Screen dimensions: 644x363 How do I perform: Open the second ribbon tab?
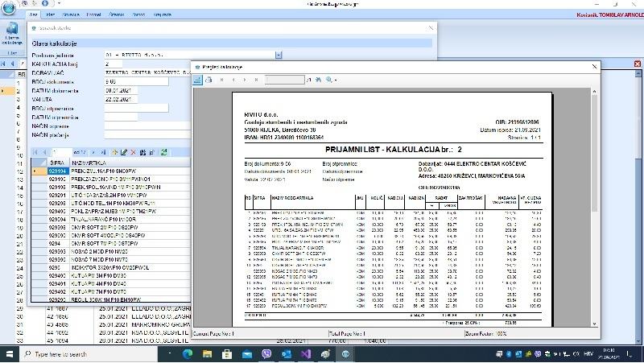pyautogui.click(x=51, y=14)
